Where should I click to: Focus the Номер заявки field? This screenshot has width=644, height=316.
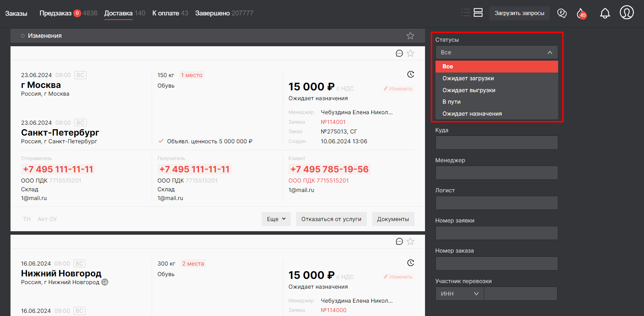click(496, 233)
